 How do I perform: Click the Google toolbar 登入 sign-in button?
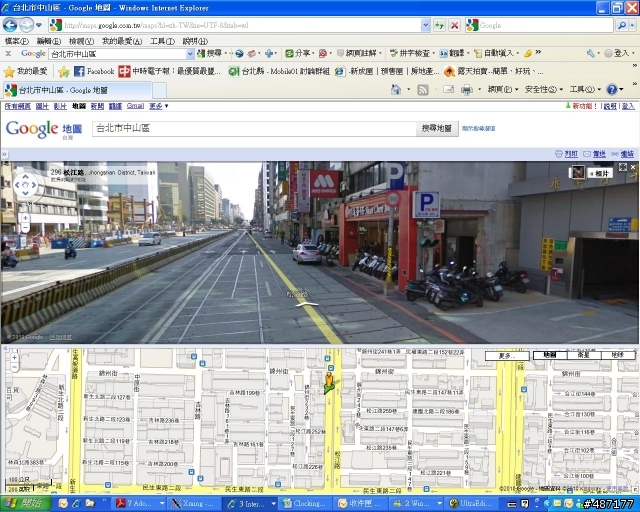point(617,53)
